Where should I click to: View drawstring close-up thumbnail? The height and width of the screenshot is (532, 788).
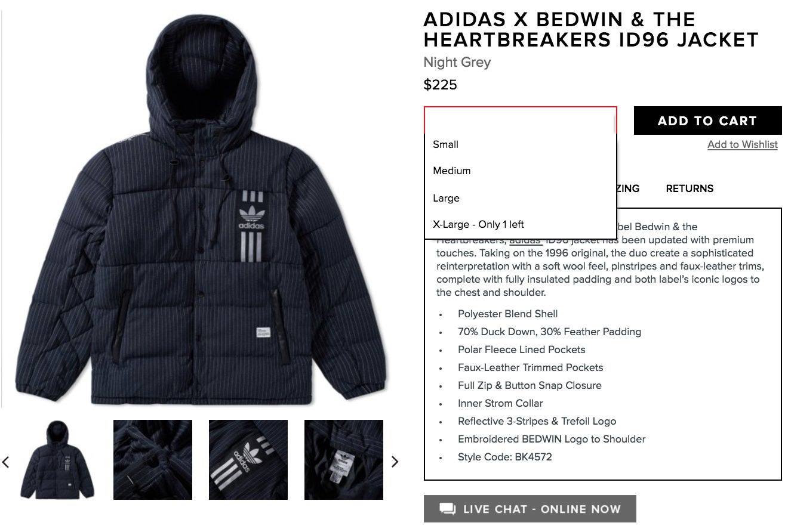153,460
